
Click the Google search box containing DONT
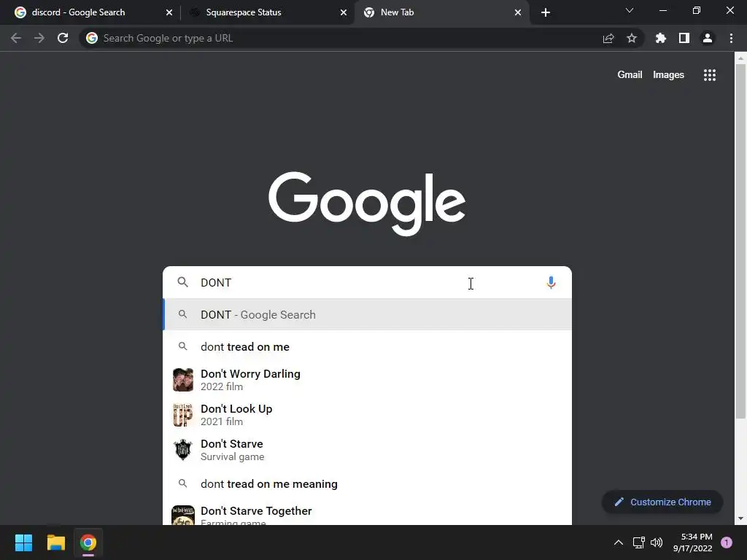pyautogui.click(x=367, y=282)
